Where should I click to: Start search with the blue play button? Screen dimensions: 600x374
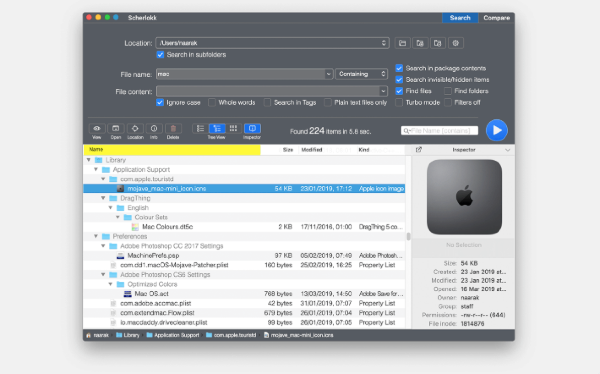point(497,130)
